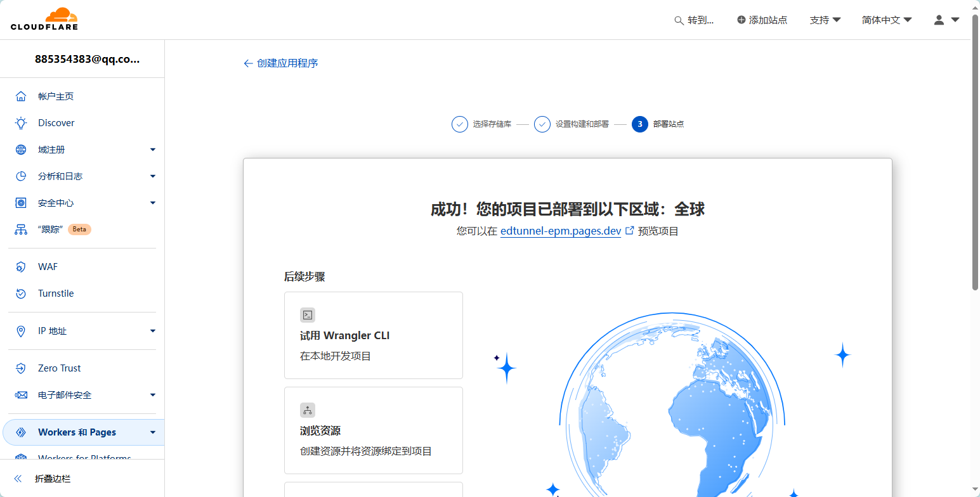Click the step 3 numbered circle
The image size is (980, 497).
tap(640, 124)
